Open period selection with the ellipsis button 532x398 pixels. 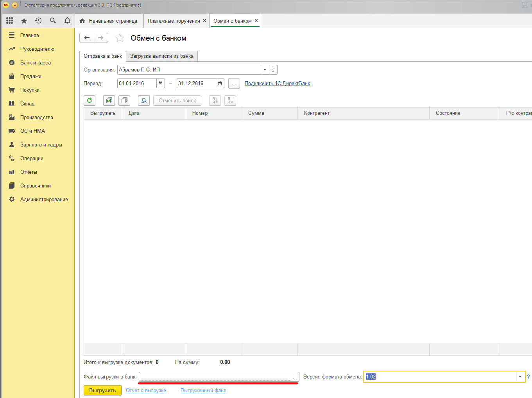234,83
